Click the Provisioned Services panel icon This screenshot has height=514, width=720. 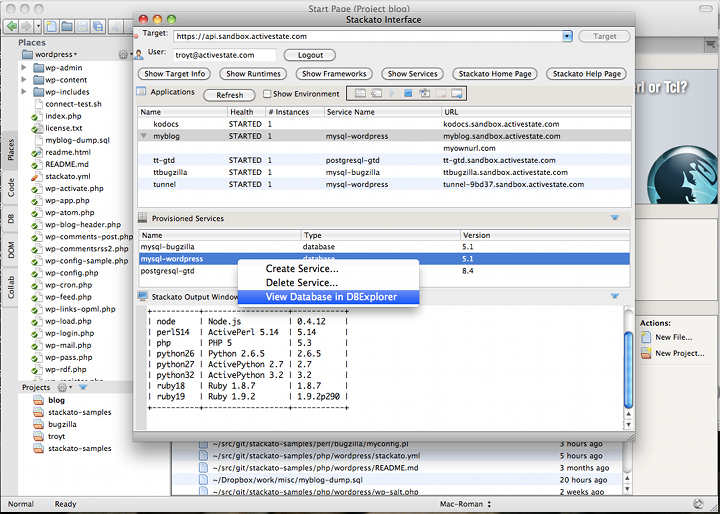142,218
